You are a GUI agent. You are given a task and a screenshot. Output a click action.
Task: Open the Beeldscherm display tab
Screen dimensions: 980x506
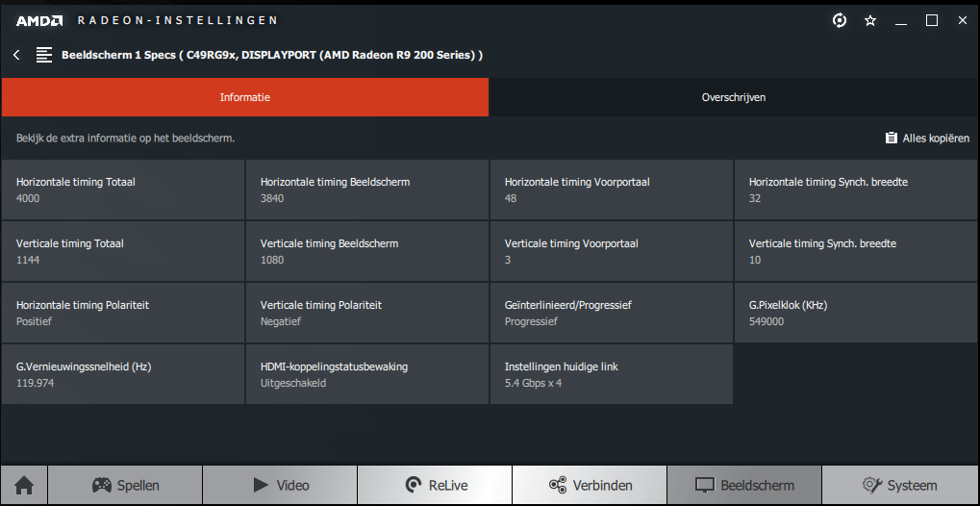[744, 485]
